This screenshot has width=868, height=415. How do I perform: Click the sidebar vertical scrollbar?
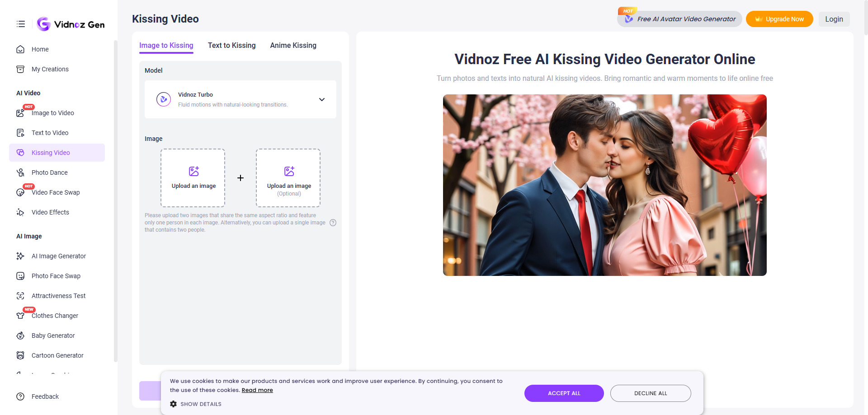(116, 201)
